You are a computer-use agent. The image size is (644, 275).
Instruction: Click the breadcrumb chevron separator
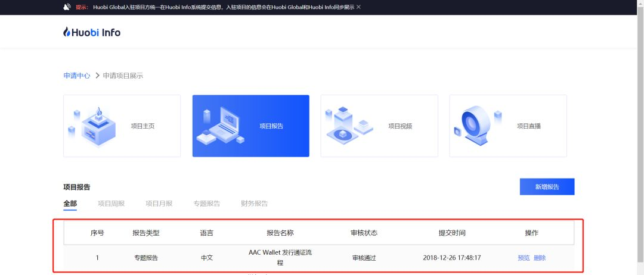click(x=97, y=76)
